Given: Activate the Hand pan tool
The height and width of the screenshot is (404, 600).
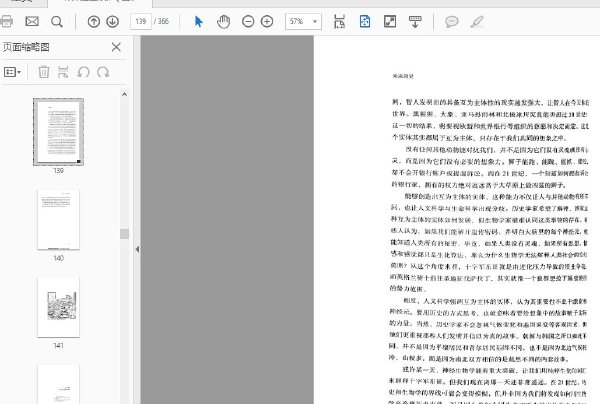Looking at the screenshot, I should click(223, 21).
